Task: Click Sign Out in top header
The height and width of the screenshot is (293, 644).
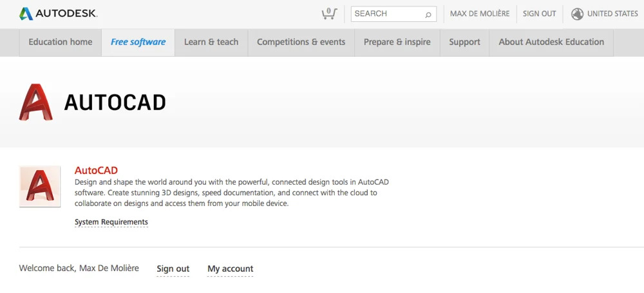Action: tap(539, 14)
